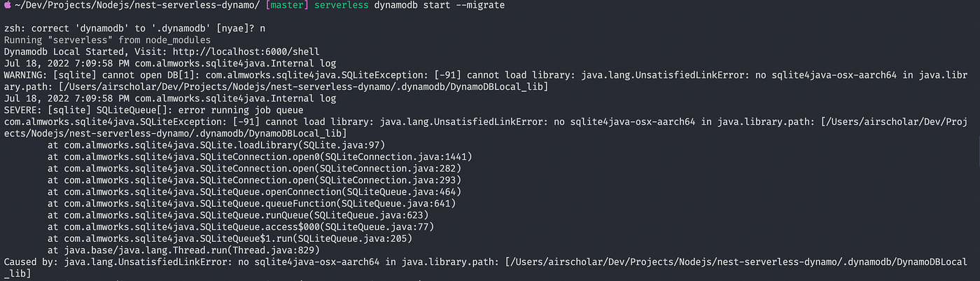Click the stack line Thread.run(Thread.java:829)
980x281 pixels.
[185, 249]
